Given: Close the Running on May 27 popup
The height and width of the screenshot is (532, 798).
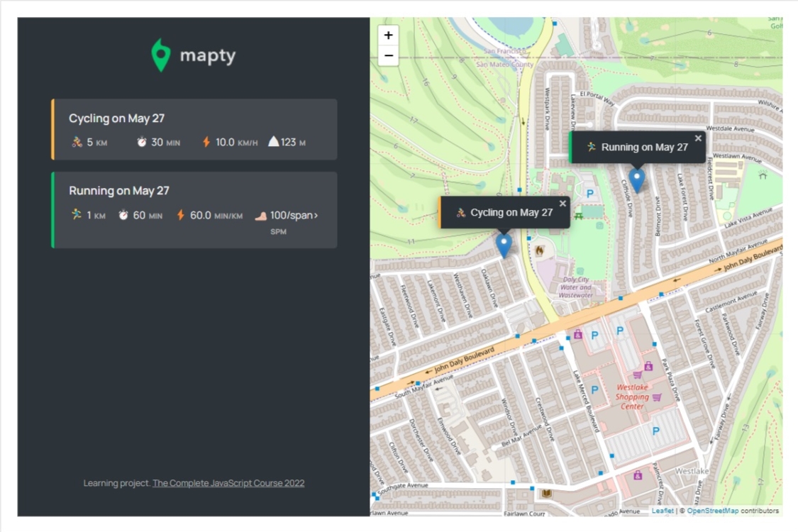Looking at the screenshot, I should (x=698, y=138).
